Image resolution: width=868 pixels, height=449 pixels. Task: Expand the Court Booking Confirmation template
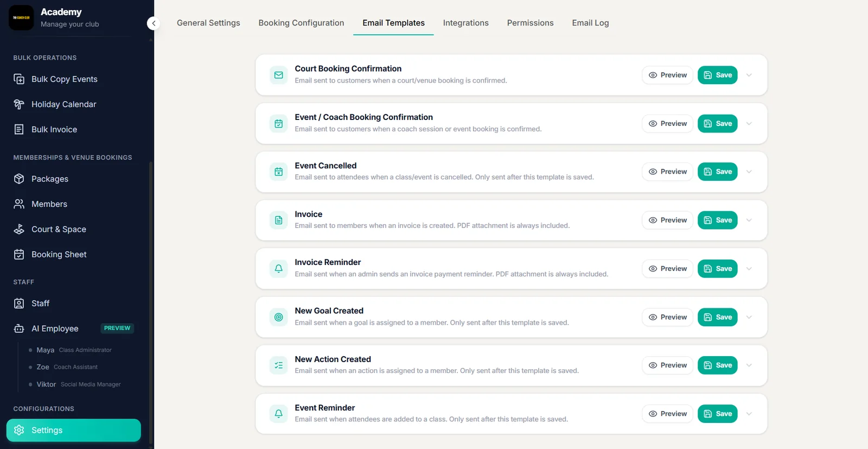(749, 75)
